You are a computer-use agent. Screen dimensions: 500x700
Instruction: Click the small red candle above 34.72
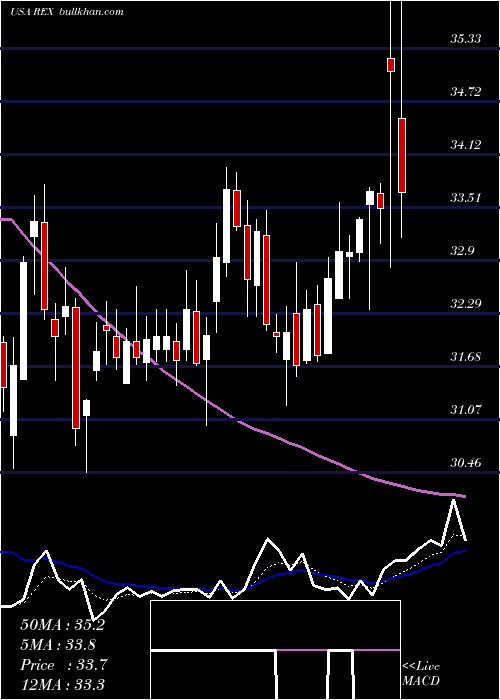391,65
